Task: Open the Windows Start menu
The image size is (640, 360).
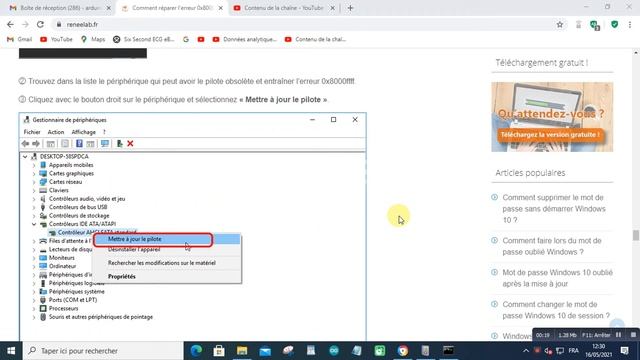Action: click(11, 351)
